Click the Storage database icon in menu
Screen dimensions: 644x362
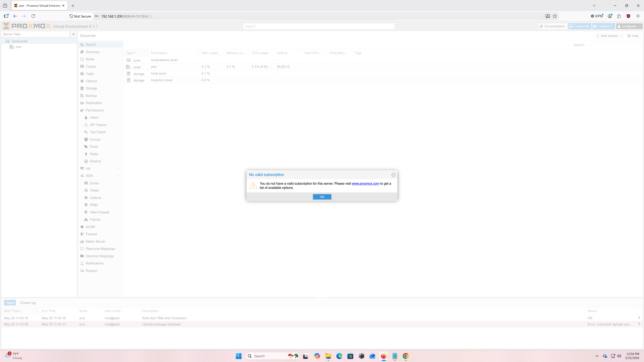(x=82, y=88)
